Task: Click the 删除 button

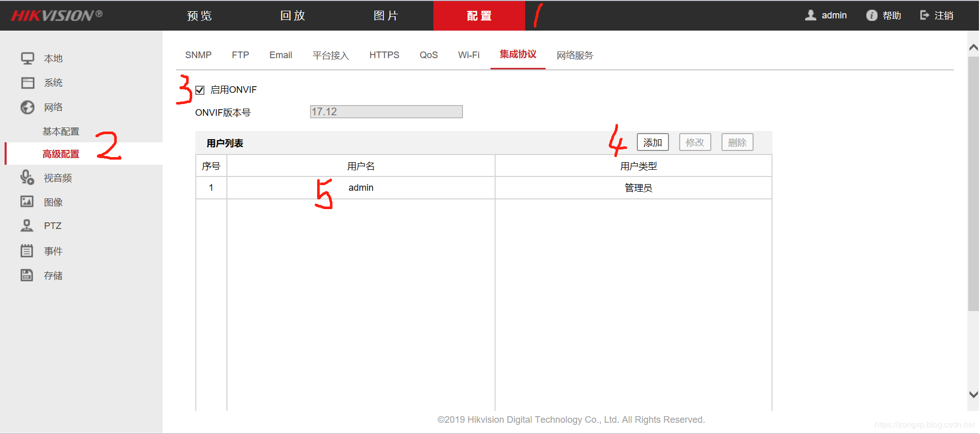Action: point(737,142)
